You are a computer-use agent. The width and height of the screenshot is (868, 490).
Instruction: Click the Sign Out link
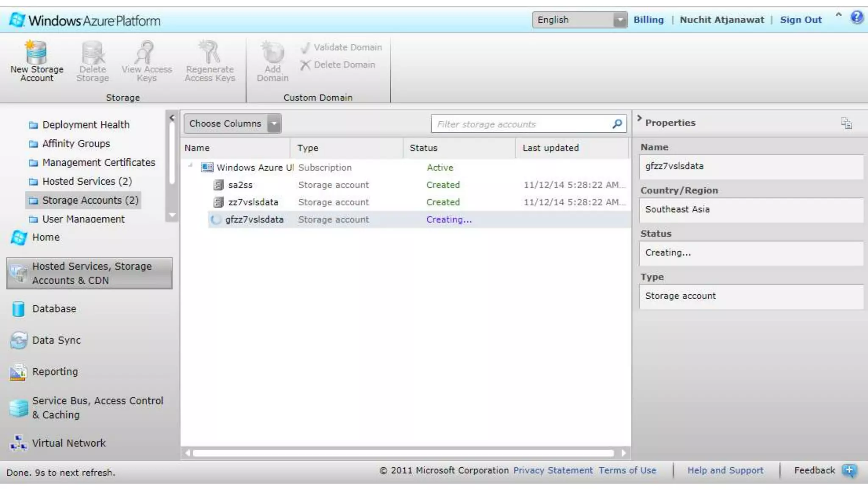pyautogui.click(x=801, y=20)
